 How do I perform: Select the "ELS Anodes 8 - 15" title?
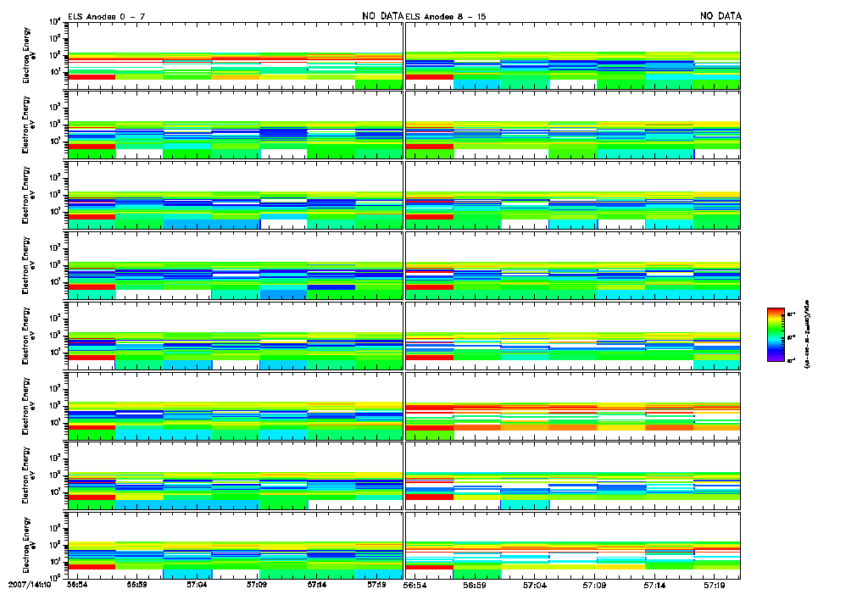pos(446,17)
